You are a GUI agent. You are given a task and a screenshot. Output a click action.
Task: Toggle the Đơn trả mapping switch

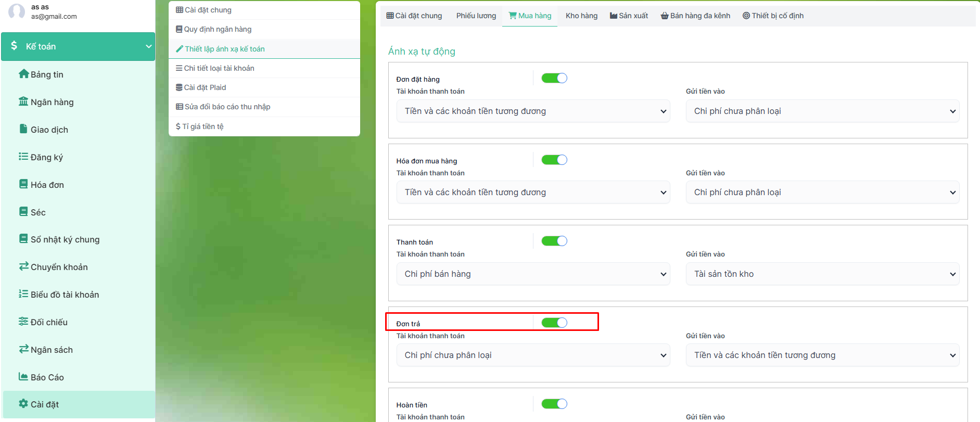pos(554,323)
